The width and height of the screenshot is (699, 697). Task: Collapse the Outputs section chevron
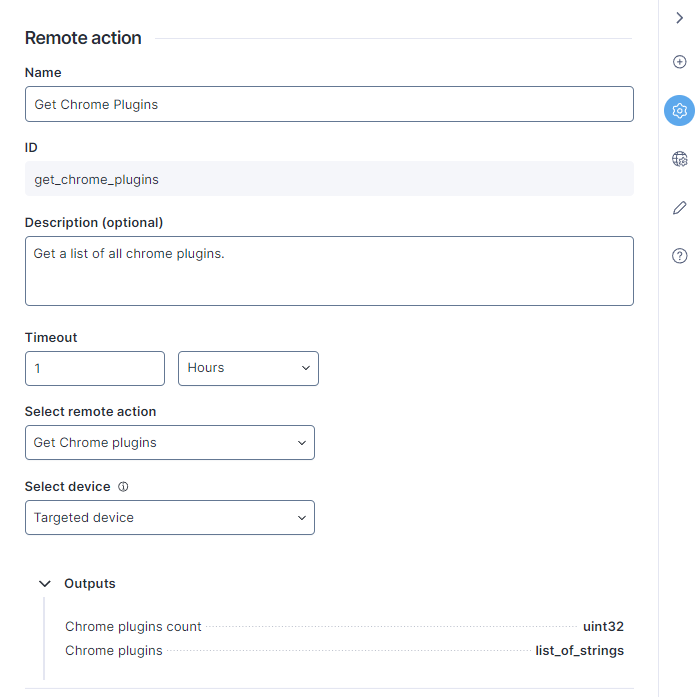click(x=45, y=584)
